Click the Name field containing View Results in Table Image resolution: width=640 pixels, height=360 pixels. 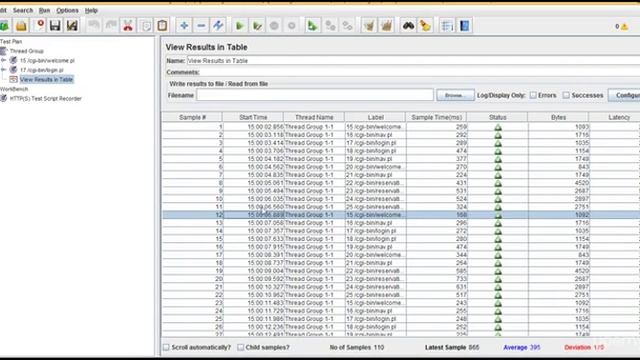pyautogui.click(x=413, y=60)
